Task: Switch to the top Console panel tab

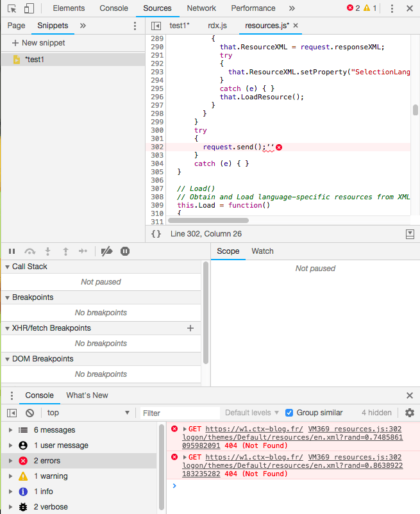Action: pos(113,8)
